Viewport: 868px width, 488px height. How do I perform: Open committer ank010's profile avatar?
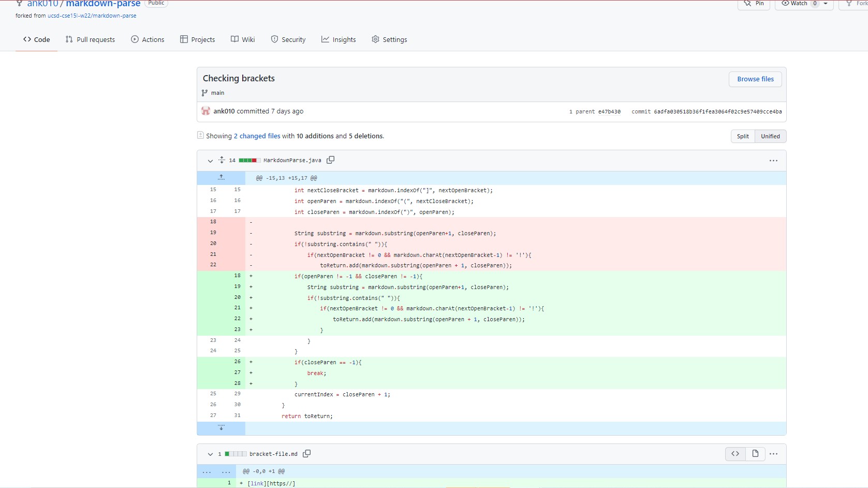point(205,111)
